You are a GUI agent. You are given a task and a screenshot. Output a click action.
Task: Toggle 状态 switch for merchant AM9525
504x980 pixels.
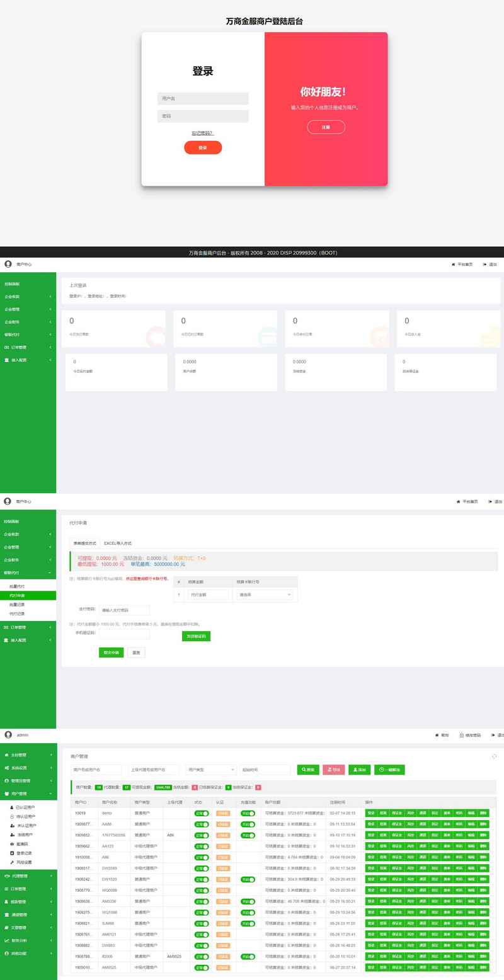tap(202, 967)
